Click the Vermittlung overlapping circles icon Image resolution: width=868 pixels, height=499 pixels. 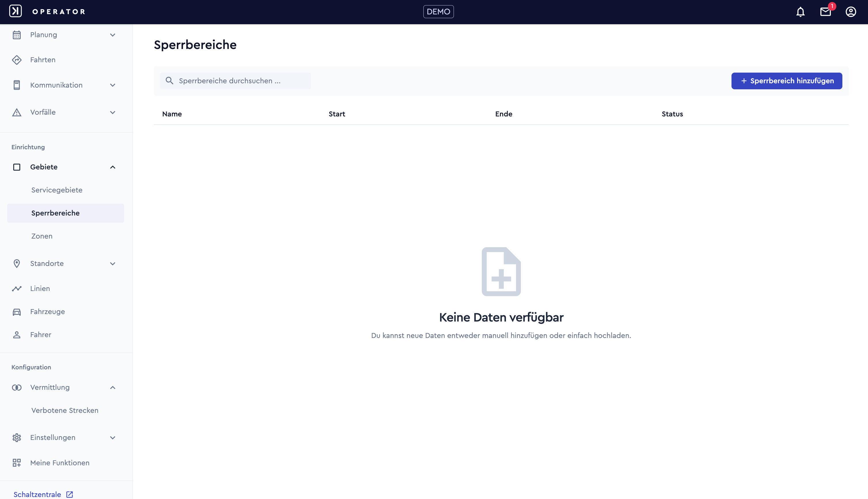point(17,387)
